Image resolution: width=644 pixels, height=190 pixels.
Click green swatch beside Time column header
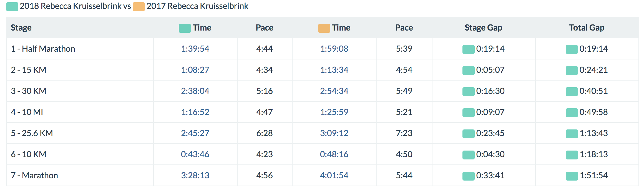[x=185, y=28]
